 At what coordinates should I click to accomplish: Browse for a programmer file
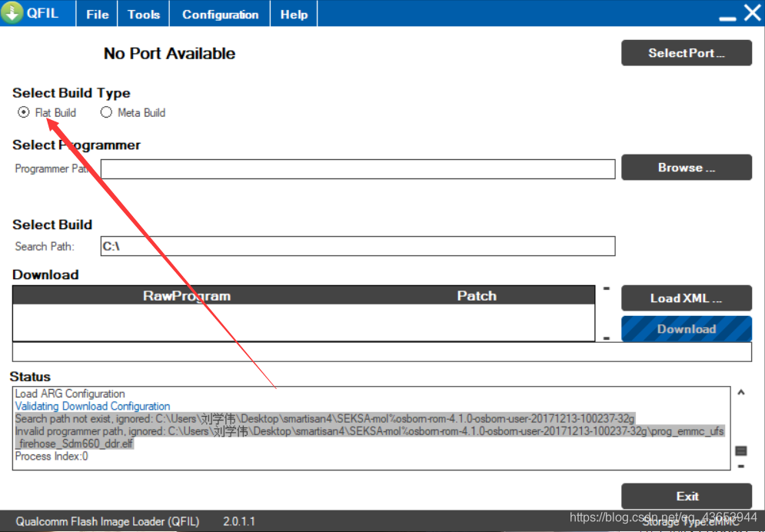686,168
